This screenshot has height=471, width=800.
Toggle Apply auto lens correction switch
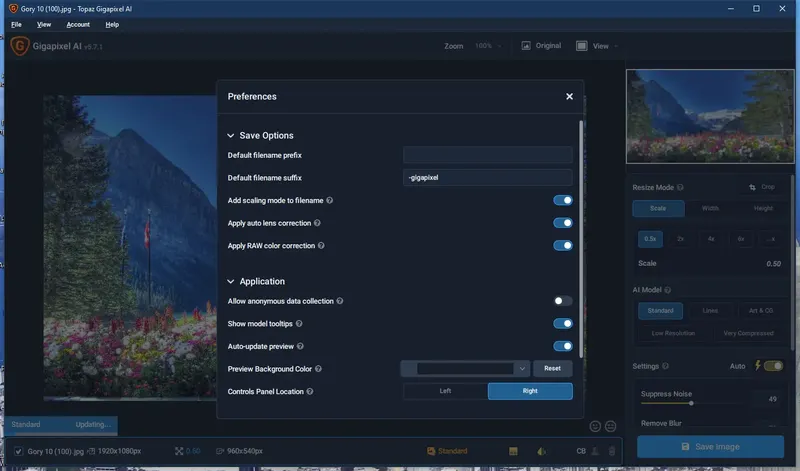[x=563, y=223]
